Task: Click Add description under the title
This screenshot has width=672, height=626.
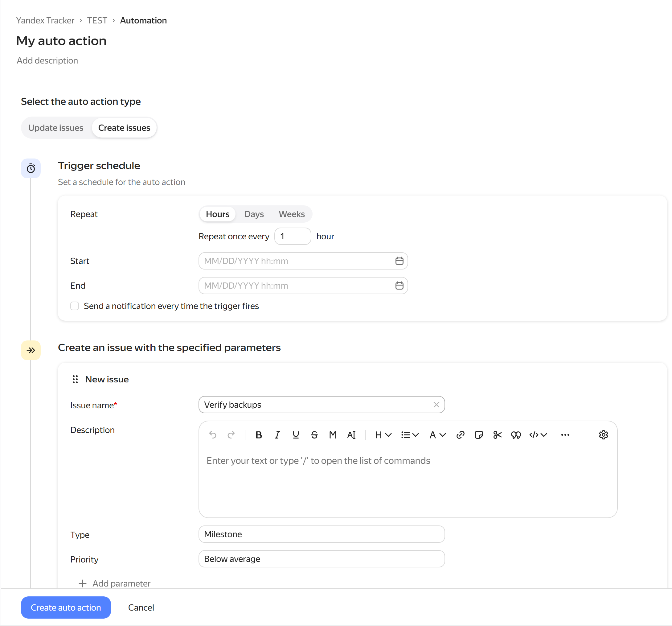Action: (x=47, y=60)
